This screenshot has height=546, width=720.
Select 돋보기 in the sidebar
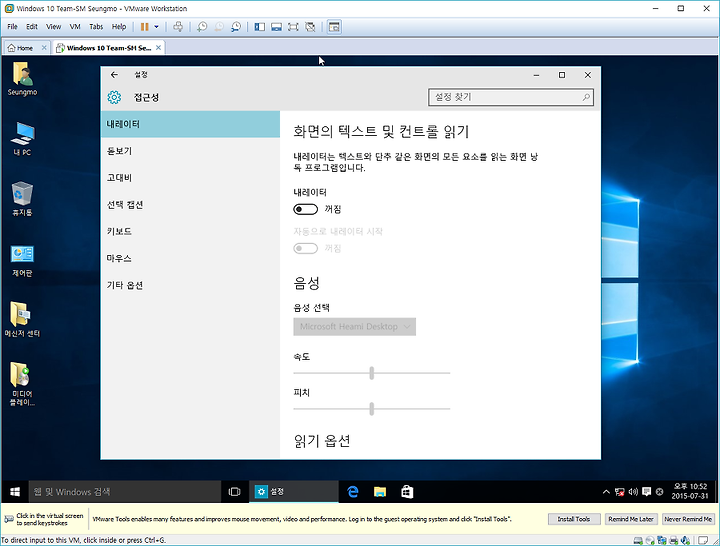pyautogui.click(x=190, y=151)
